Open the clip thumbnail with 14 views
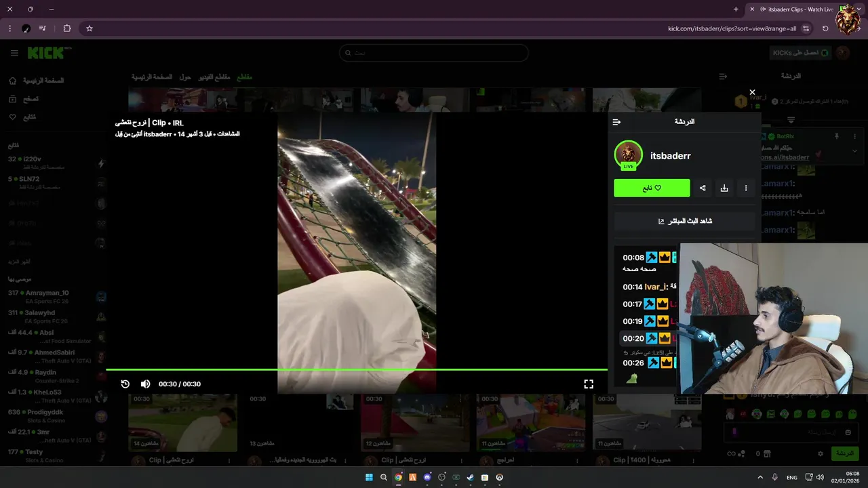This screenshot has width=868, height=488. pyautogui.click(x=183, y=422)
